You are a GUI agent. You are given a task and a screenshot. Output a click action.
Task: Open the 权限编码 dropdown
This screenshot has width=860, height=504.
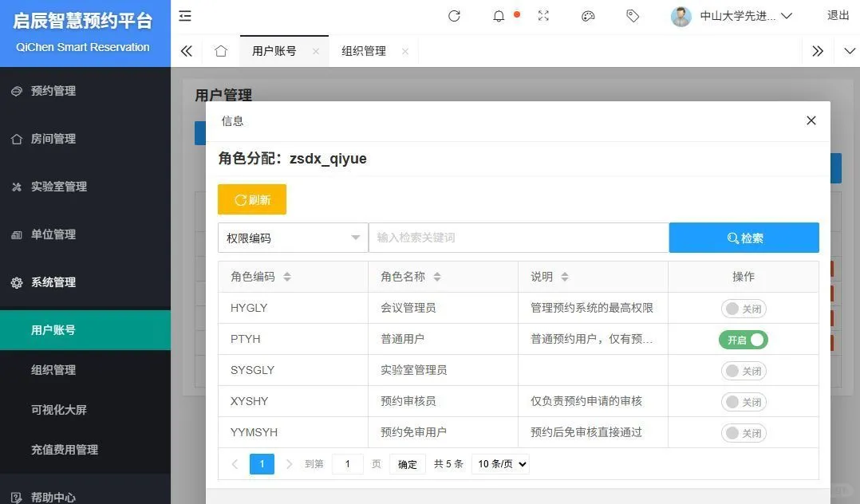(292, 237)
